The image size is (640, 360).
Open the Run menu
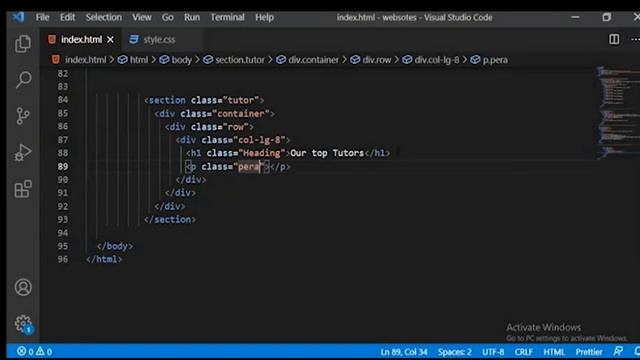tap(192, 17)
